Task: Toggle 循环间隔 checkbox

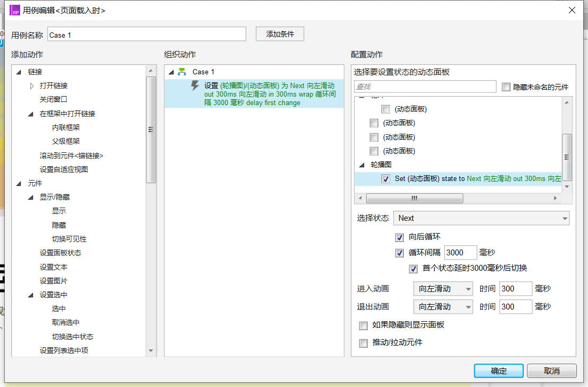Action: (400, 253)
